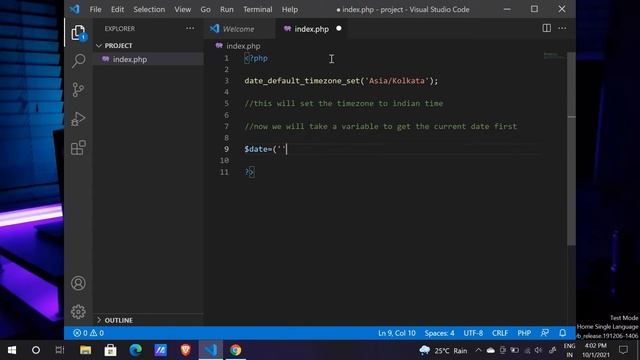Click index.php in the breadcrumb
640x360 pixels.
click(x=243, y=46)
